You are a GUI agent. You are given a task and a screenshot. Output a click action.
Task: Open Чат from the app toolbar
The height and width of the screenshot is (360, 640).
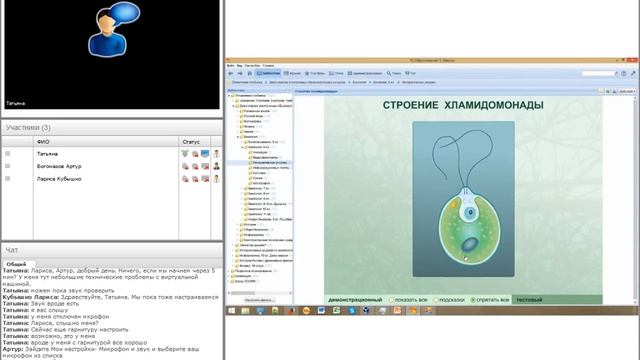(x=410, y=73)
